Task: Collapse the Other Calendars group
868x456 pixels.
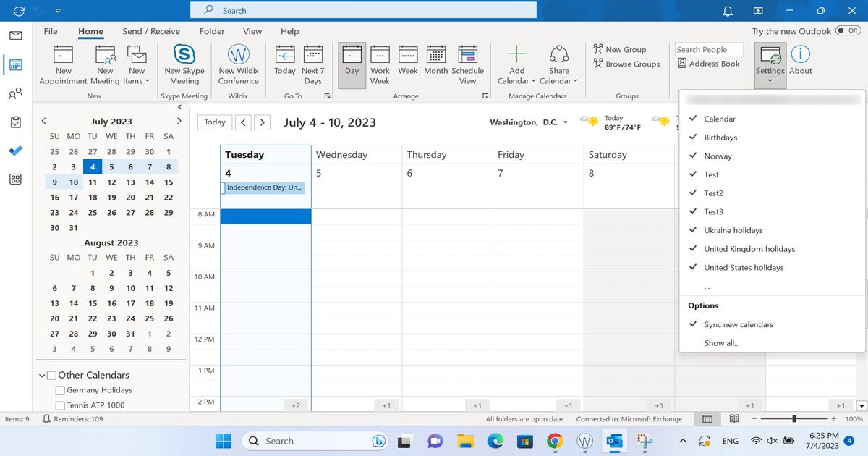Action: pos(42,376)
